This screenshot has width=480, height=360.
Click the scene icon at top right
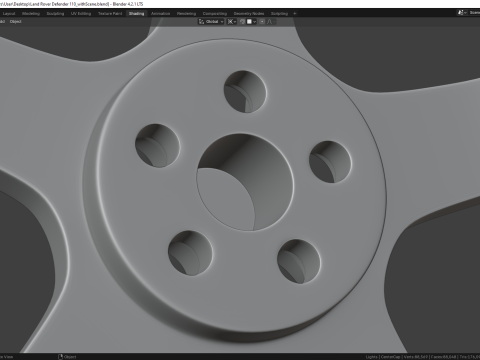pos(461,13)
